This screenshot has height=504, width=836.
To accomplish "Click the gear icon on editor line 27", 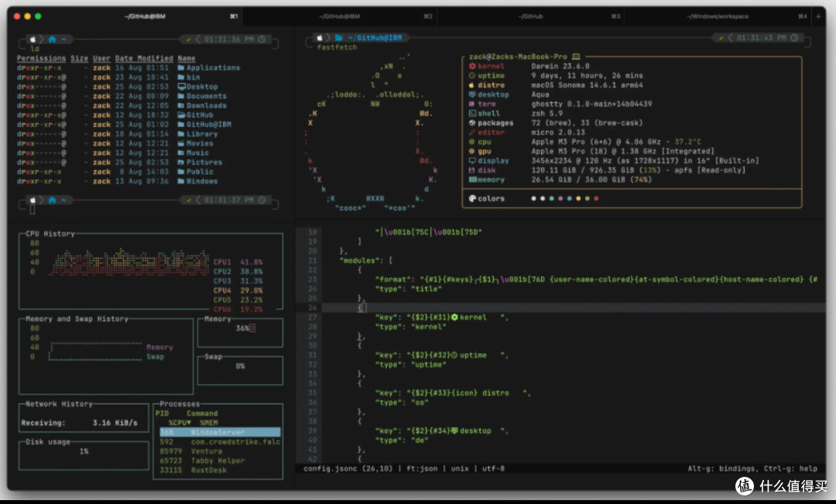I will tap(454, 317).
